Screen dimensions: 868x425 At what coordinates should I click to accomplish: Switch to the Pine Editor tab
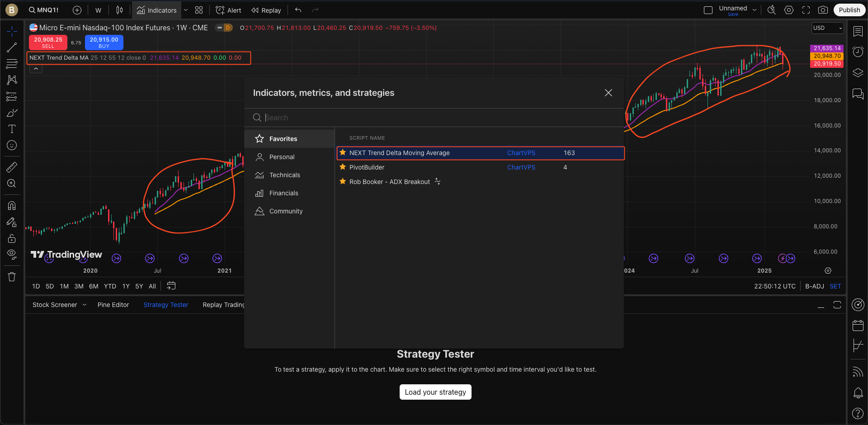tap(113, 305)
